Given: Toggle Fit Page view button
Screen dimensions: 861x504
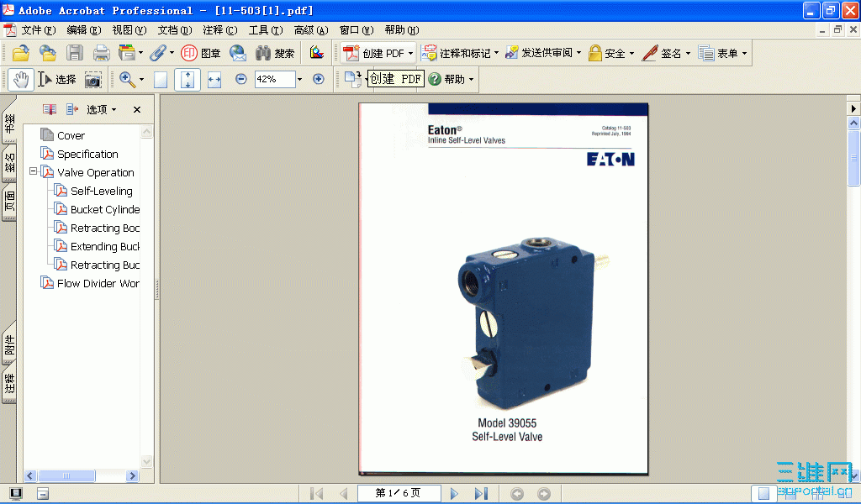Looking at the screenshot, I should pos(188,80).
